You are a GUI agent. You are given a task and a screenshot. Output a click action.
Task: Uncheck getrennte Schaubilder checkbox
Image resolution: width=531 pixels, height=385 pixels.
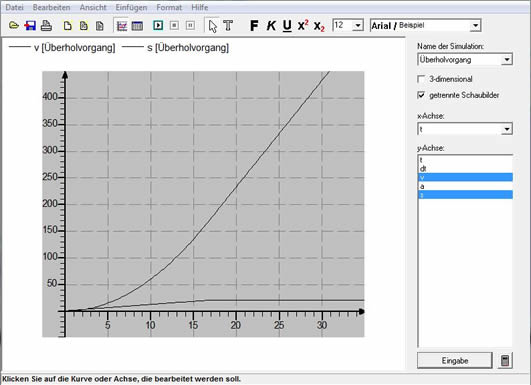pos(421,95)
